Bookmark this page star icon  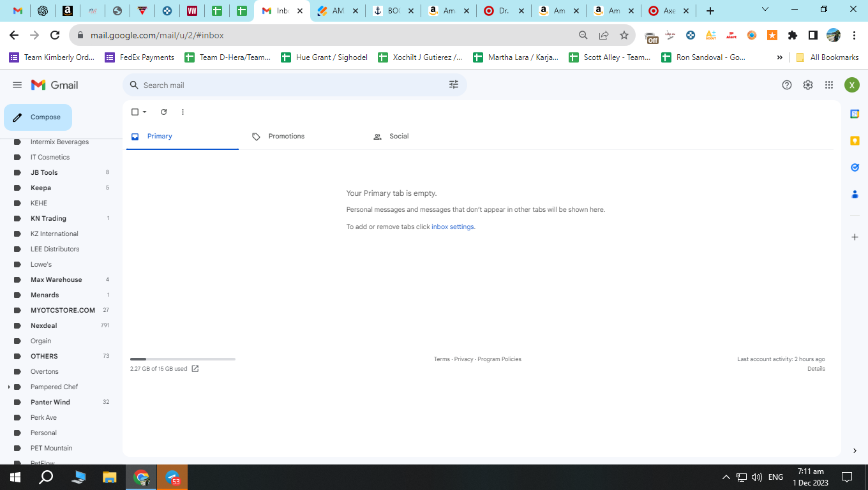[x=624, y=35]
